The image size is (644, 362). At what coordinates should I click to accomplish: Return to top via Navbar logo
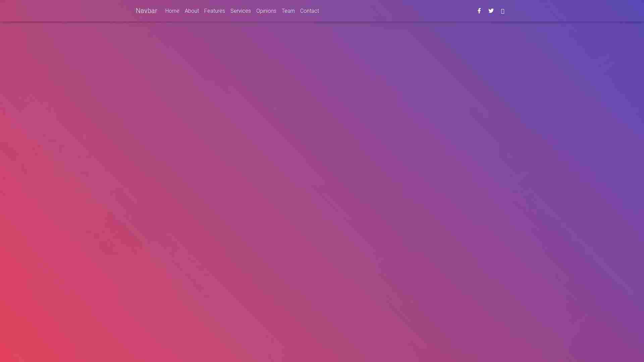(146, 11)
